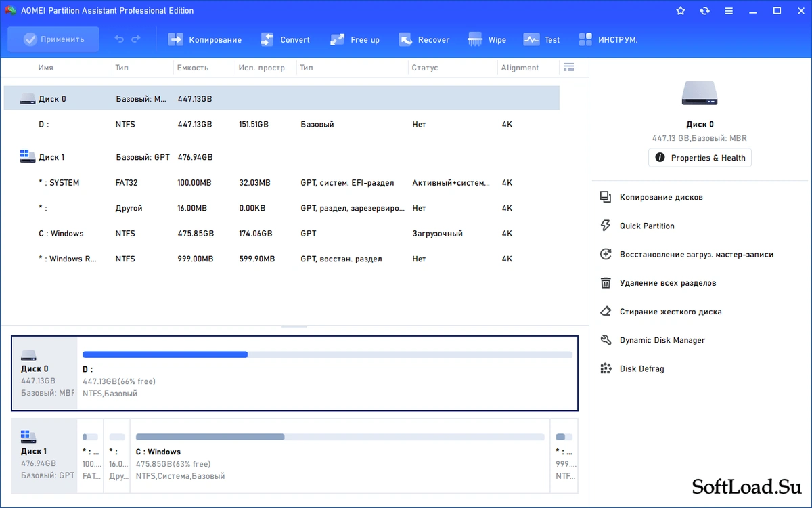Click the C : Windows usage bar in map
812x508 pixels.
[x=340, y=437]
